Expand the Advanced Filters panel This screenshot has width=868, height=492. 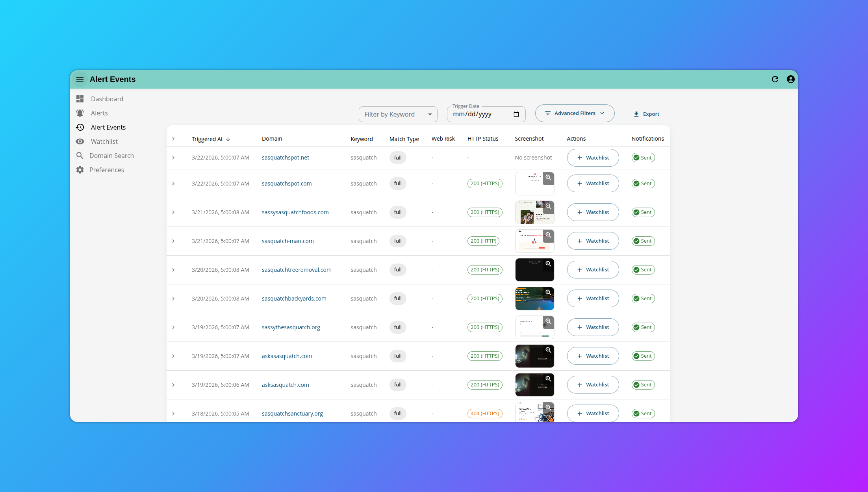575,113
